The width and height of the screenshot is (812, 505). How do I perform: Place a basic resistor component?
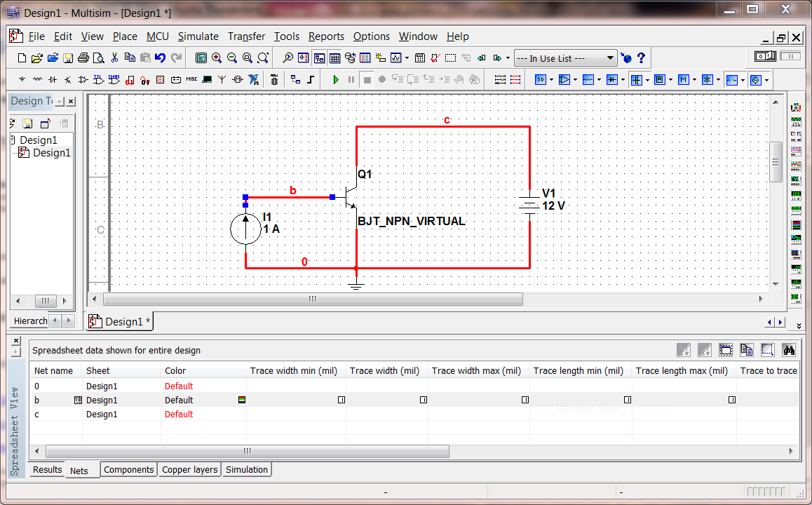[37, 80]
